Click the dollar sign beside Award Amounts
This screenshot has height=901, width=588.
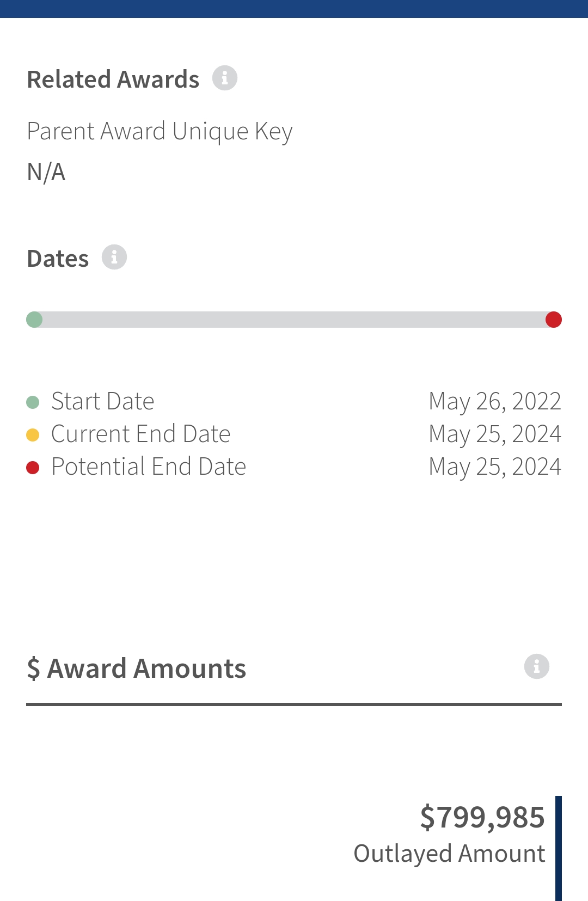34,669
